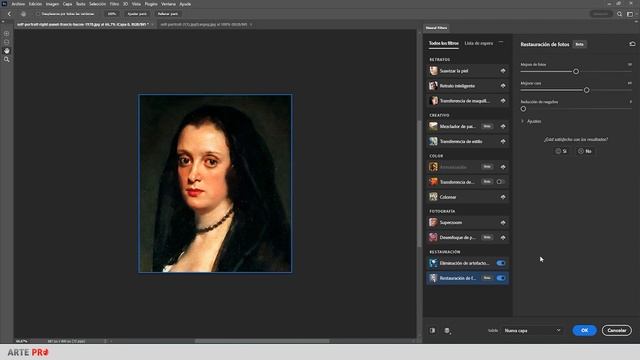Download the Transferencia de maquillaje filter
This screenshot has height=360, width=640.
pyautogui.click(x=503, y=100)
